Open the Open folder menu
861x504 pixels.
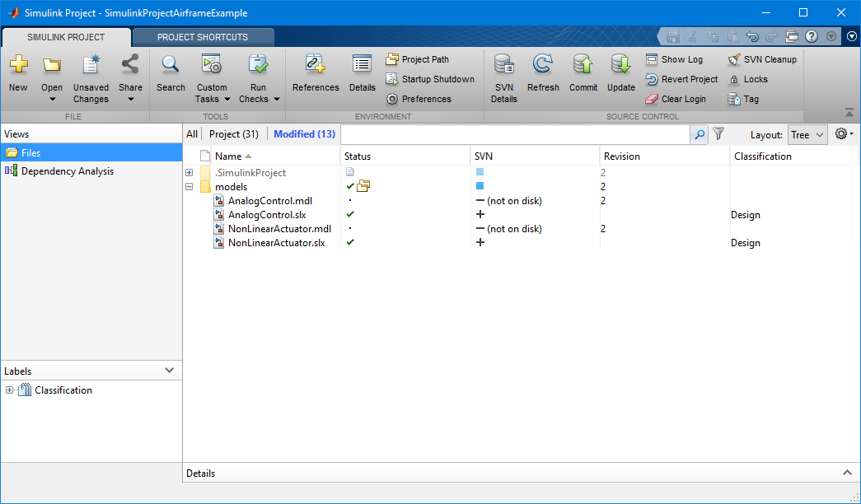click(x=52, y=80)
